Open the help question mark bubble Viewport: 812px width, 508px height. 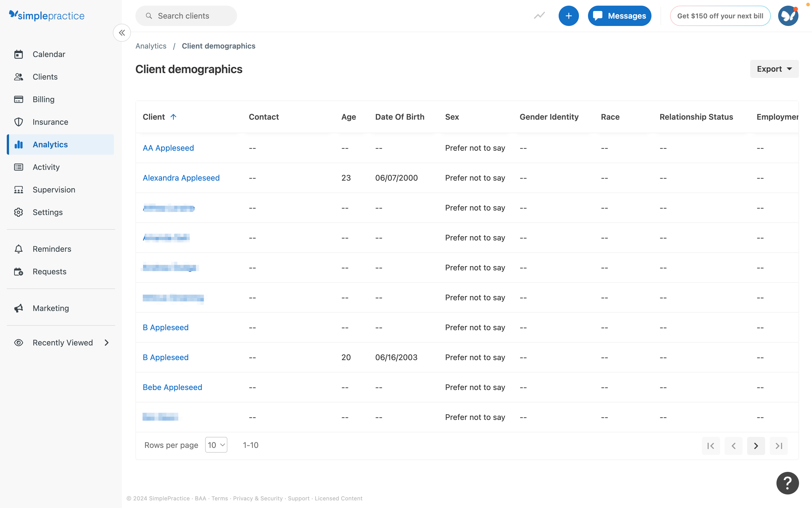pyautogui.click(x=787, y=483)
